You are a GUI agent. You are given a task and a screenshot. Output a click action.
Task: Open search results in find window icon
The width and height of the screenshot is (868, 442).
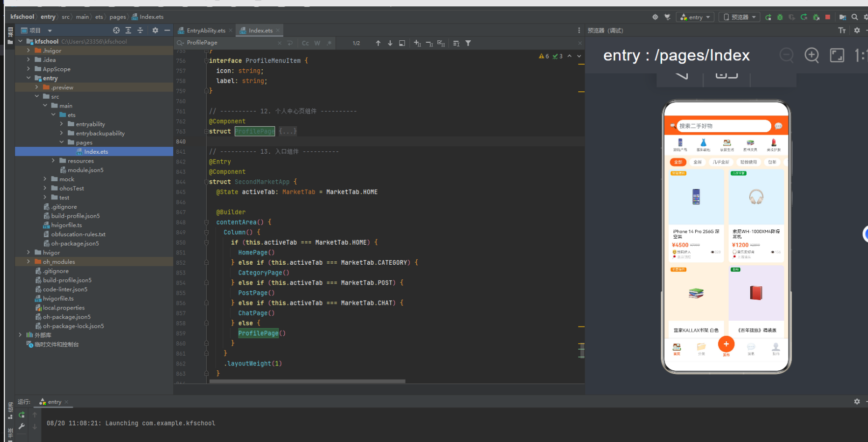[x=402, y=43]
